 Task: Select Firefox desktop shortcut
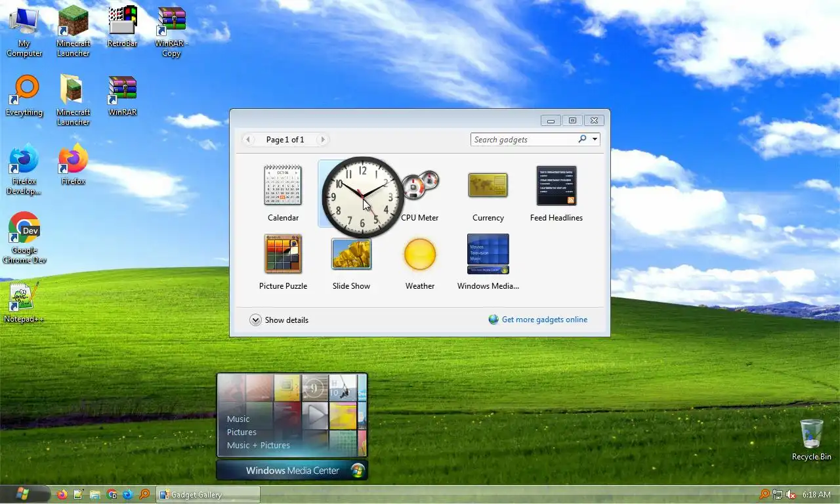[73, 165]
